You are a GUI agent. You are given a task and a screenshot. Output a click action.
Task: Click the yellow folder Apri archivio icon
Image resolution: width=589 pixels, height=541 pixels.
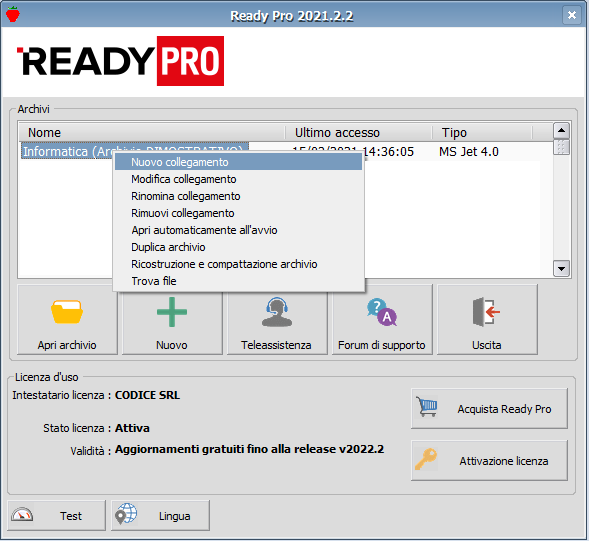coord(67,311)
